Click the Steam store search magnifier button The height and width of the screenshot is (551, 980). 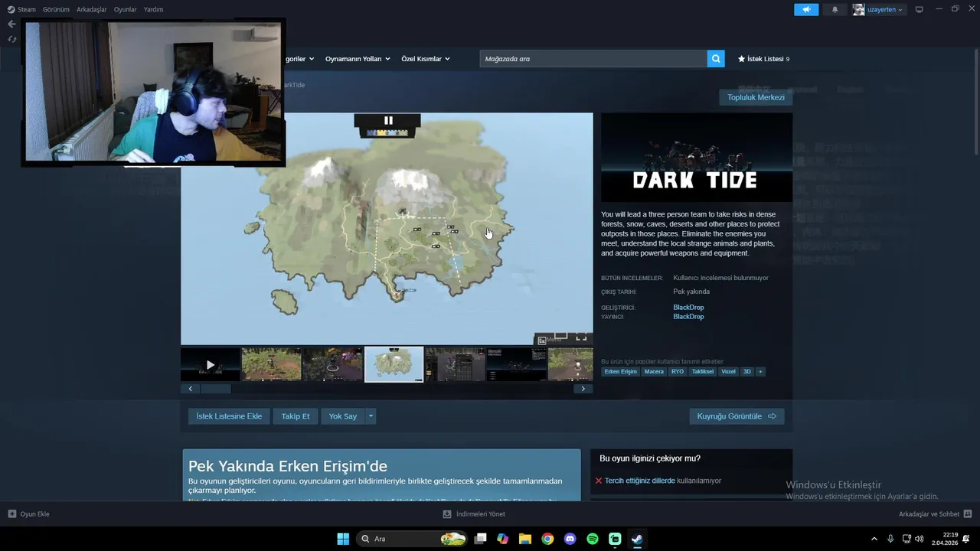pyautogui.click(x=716, y=59)
